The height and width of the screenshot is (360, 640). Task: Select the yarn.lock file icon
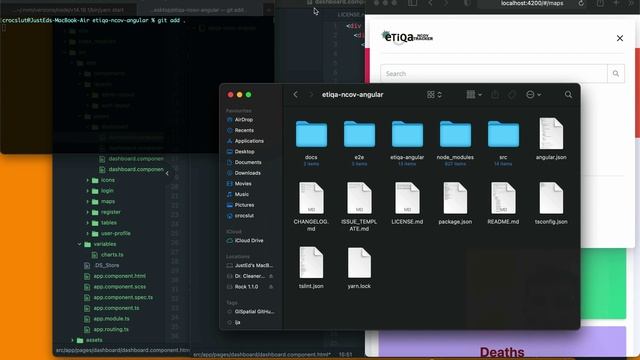pos(359,262)
